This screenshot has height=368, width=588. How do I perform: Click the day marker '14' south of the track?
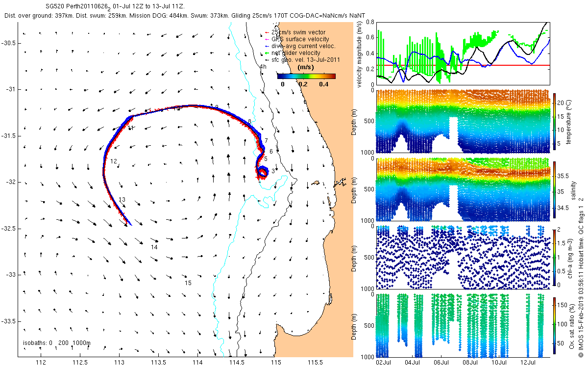[154, 247]
